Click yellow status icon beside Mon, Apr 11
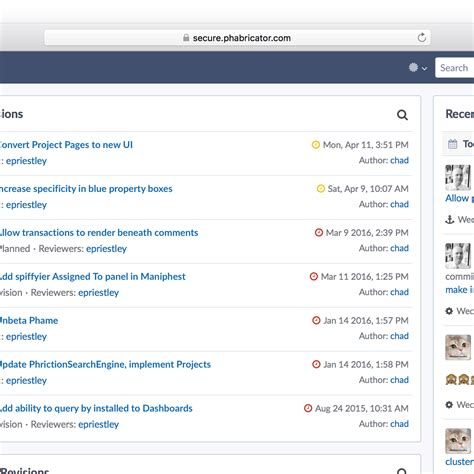Viewport: 474px width, 474px height. pyautogui.click(x=316, y=145)
